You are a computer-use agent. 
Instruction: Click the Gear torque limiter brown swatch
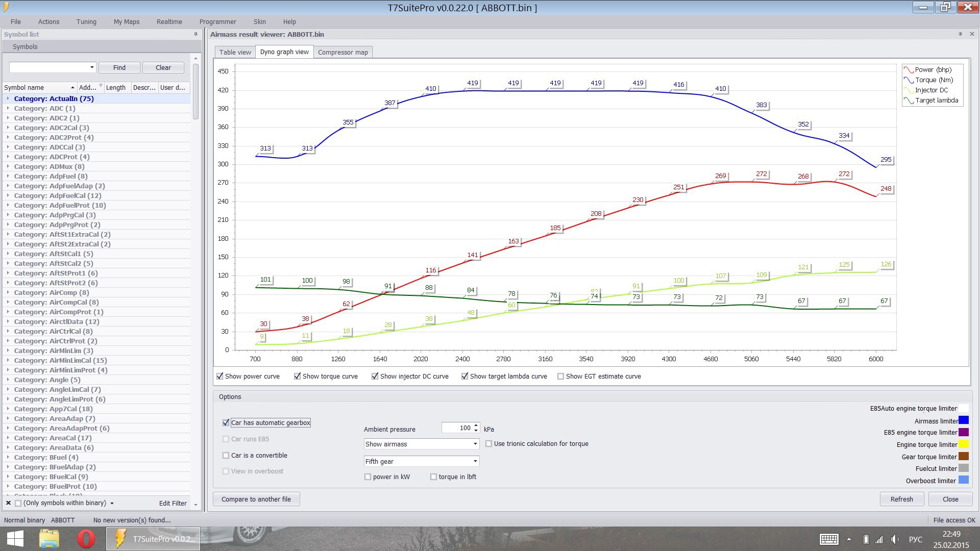[963, 456]
